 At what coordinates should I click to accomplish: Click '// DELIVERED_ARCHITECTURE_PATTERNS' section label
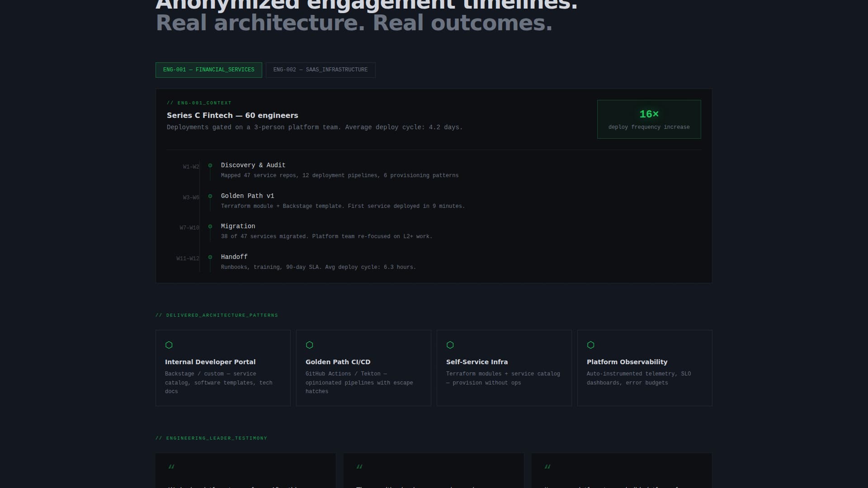point(217,315)
